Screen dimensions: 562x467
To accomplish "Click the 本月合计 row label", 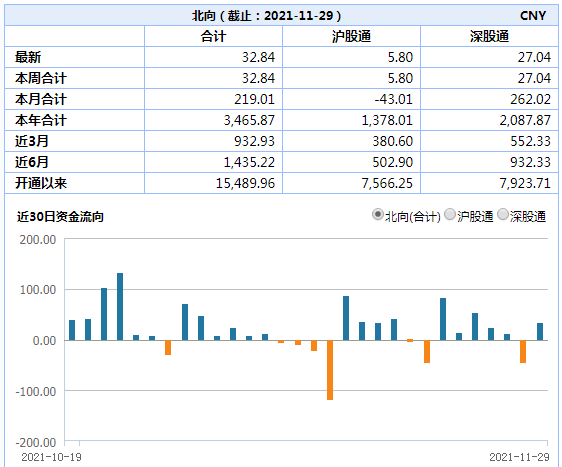I will (41, 99).
